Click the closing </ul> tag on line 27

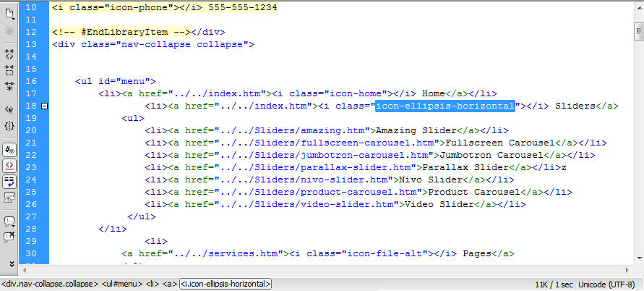pyautogui.click(x=142, y=216)
